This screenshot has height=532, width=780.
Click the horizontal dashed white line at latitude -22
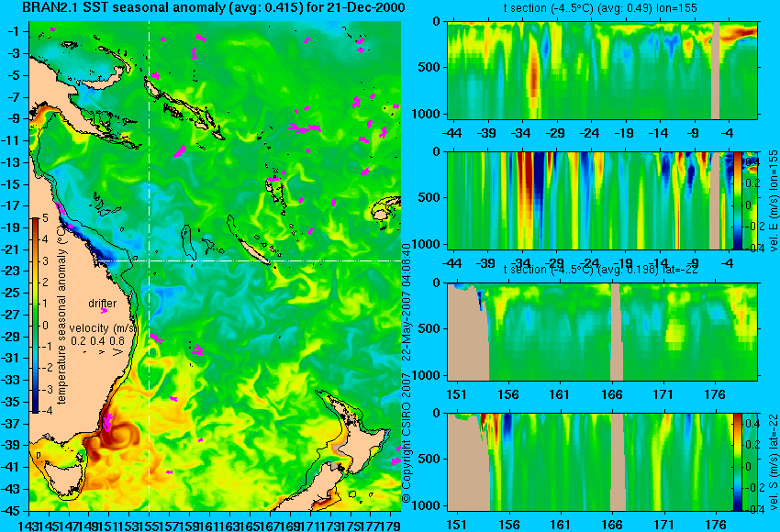click(x=249, y=260)
